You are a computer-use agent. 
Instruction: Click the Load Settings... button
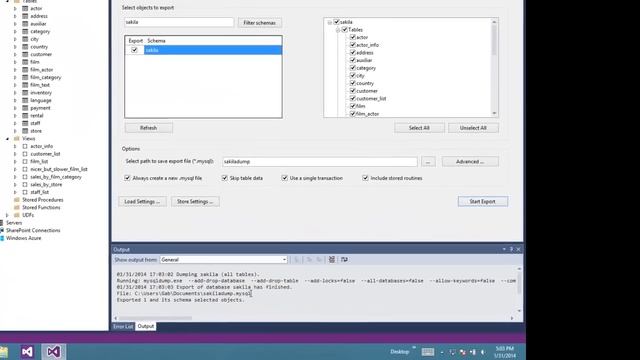pos(142,202)
